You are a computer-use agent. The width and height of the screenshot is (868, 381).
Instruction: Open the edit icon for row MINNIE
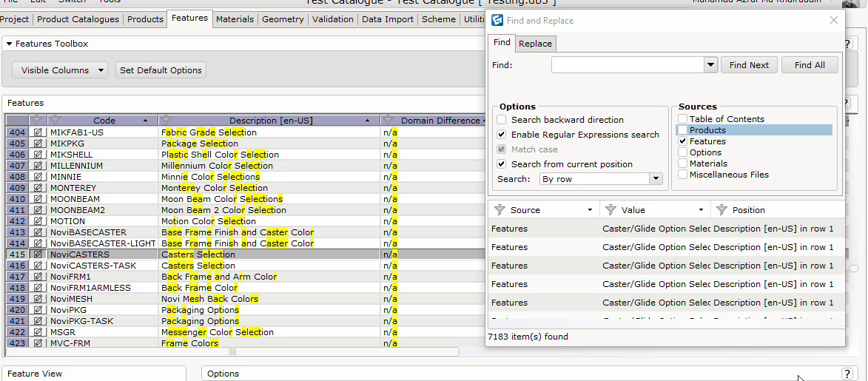[38, 177]
